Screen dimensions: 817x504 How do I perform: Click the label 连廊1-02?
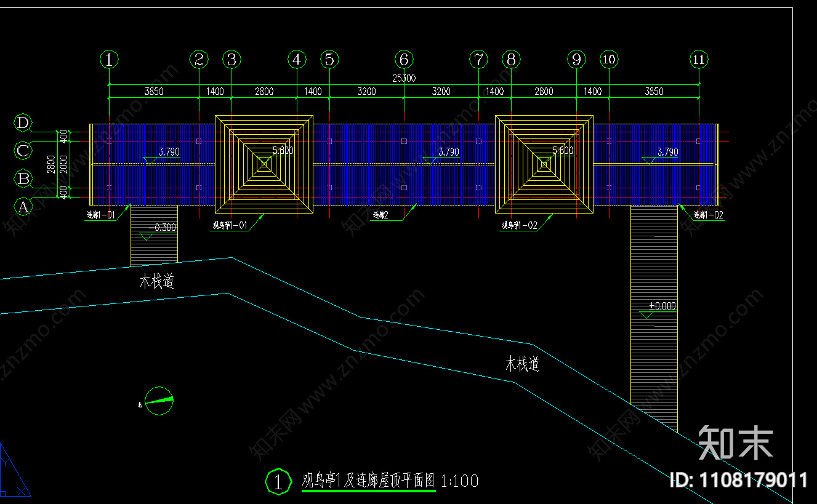tap(708, 215)
